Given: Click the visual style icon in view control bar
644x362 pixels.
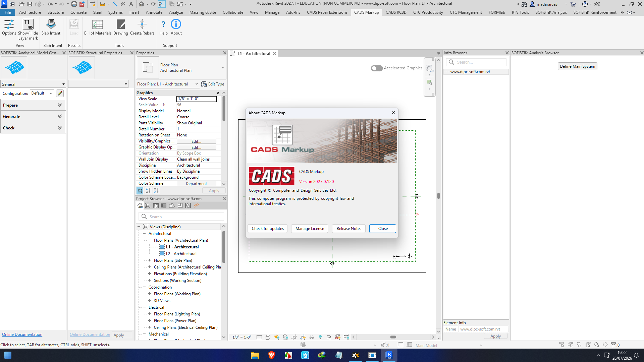Looking at the screenshot, I should [x=268, y=337].
